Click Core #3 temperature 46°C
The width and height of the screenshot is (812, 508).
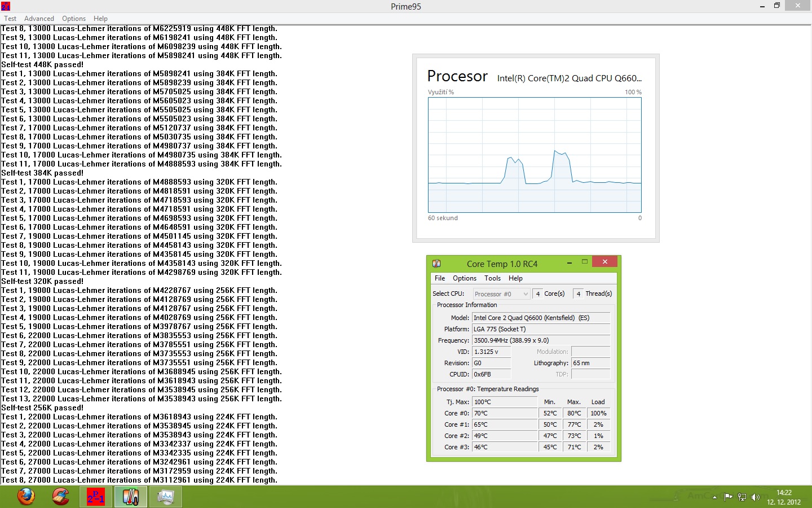pyautogui.click(x=505, y=447)
